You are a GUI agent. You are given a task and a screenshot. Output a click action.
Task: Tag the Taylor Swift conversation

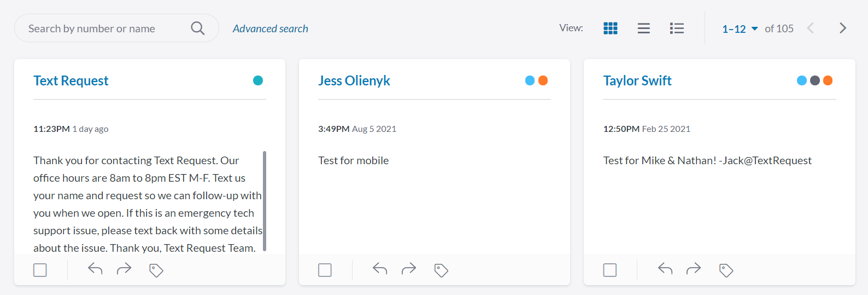[x=726, y=270]
